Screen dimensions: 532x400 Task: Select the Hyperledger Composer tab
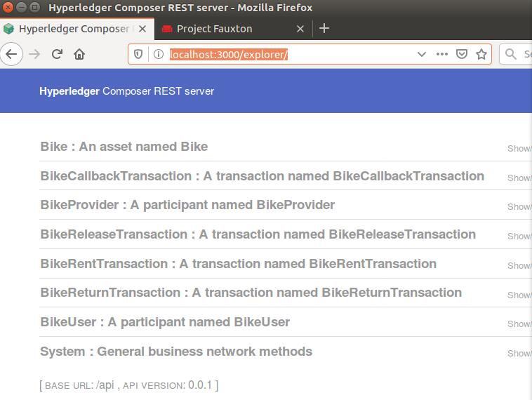click(x=77, y=29)
